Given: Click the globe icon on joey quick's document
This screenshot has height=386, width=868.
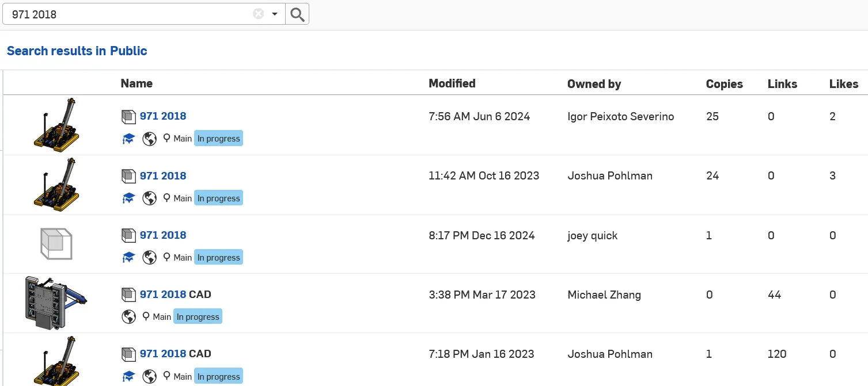Looking at the screenshot, I should point(150,258).
